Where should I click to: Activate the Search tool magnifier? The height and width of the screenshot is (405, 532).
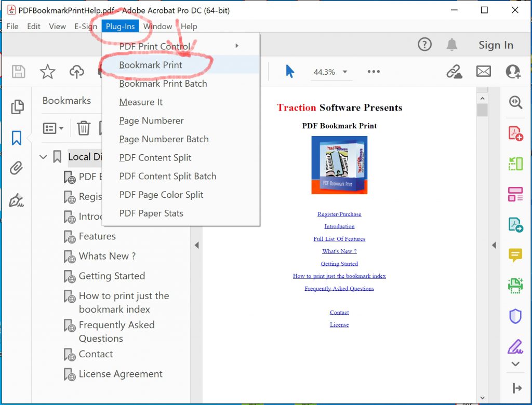pos(515,102)
